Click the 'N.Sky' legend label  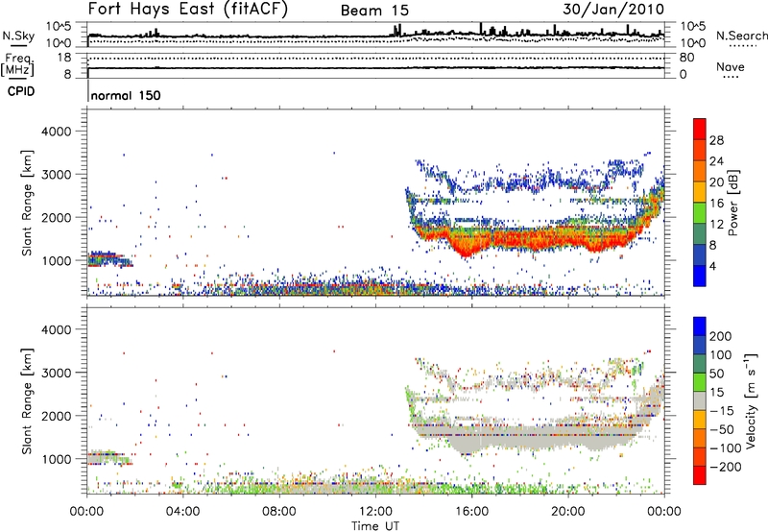click(18, 36)
